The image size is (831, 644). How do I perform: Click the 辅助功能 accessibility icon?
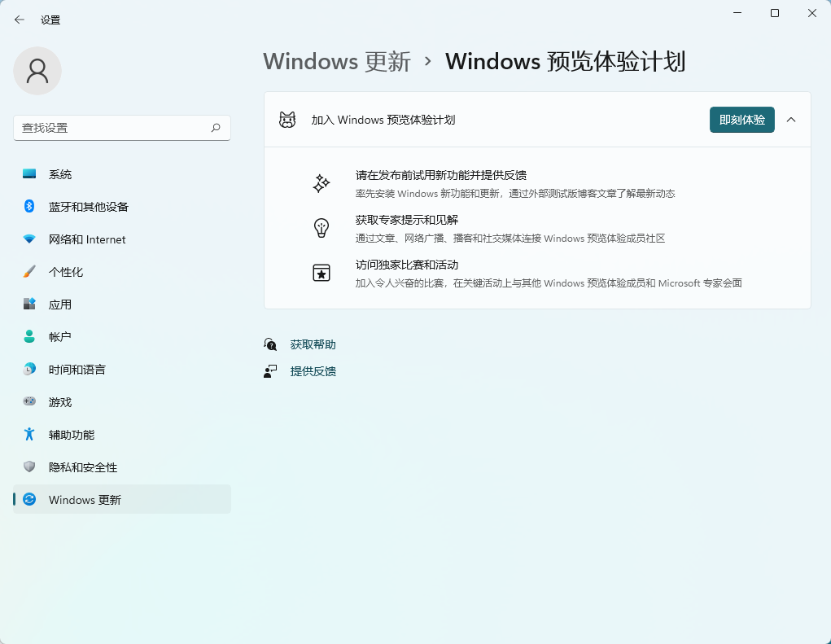pyautogui.click(x=28, y=434)
